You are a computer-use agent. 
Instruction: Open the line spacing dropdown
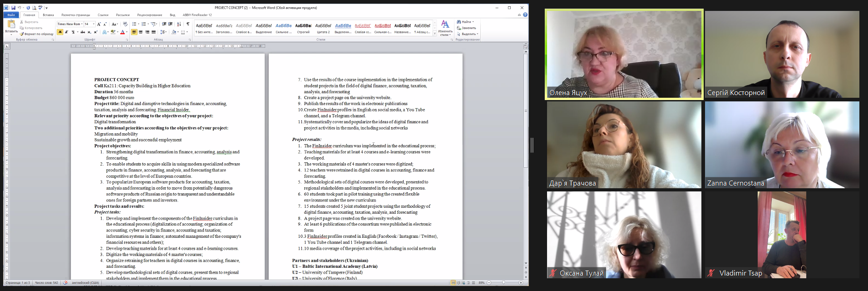pyautogui.click(x=163, y=32)
